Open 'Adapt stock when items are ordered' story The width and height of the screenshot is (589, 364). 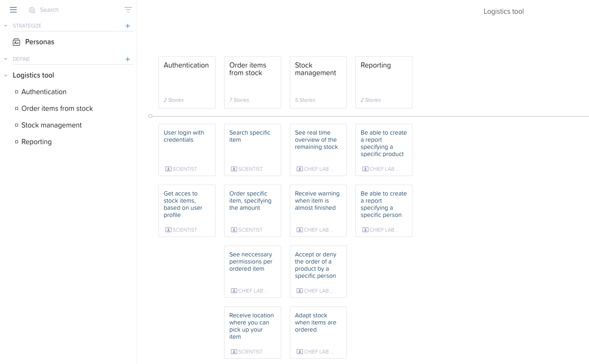pyautogui.click(x=318, y=332)
